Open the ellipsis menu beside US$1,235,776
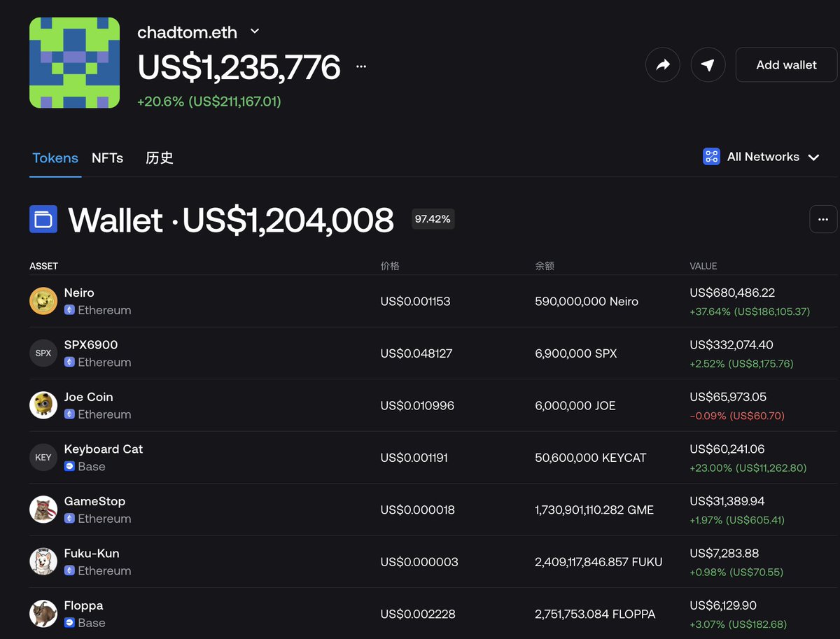 point(361,66)
